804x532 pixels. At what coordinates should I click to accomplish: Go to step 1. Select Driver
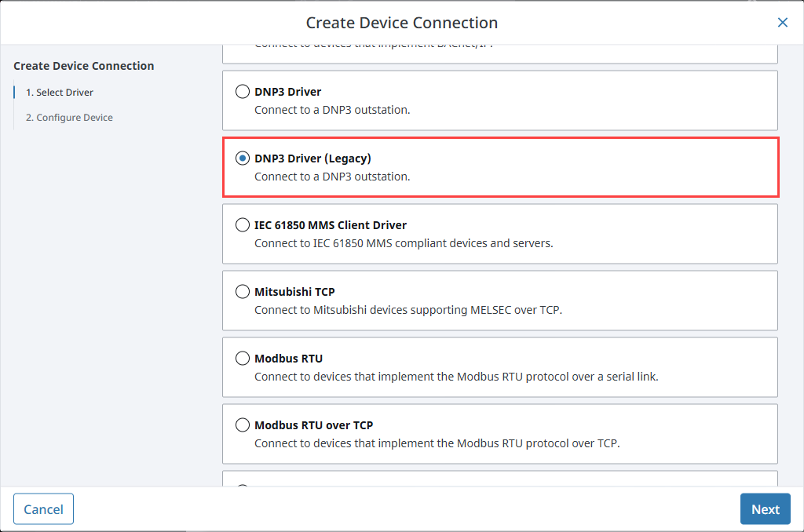(x=60, y=93)
